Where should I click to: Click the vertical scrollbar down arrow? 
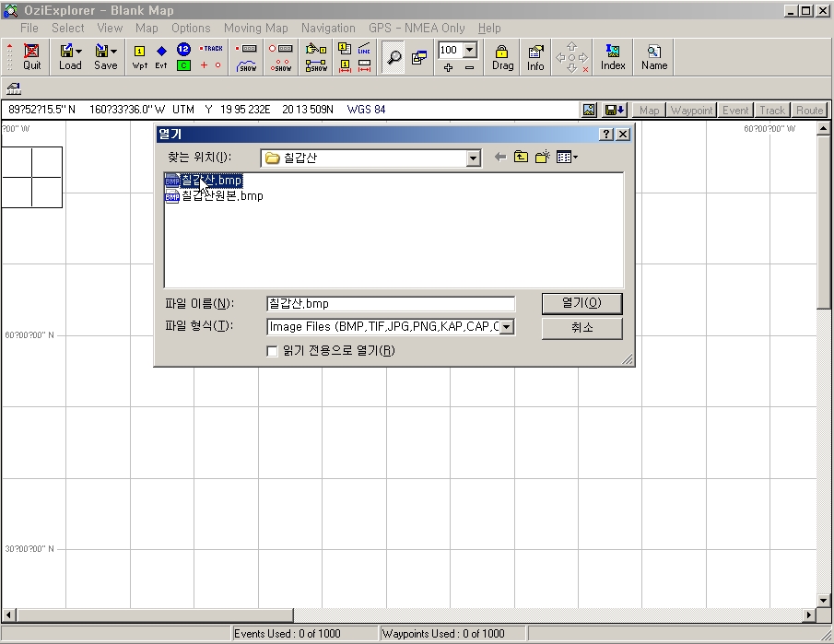pos(823,601)
